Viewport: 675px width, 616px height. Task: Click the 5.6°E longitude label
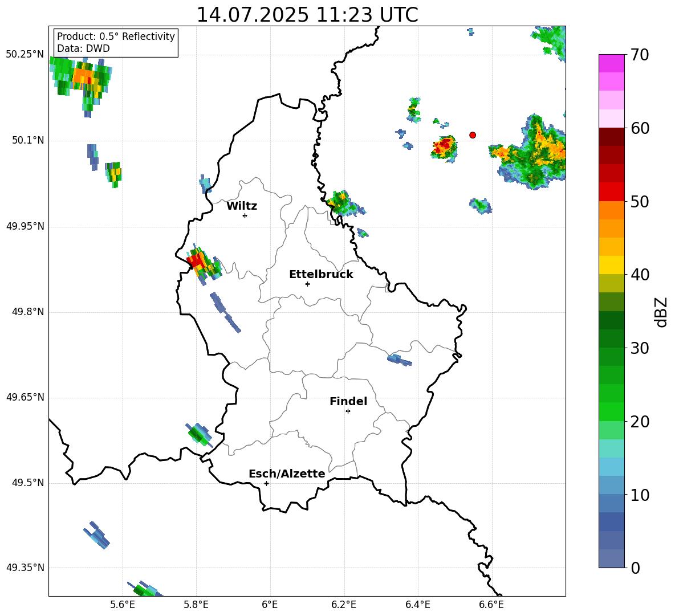(123, 605)
